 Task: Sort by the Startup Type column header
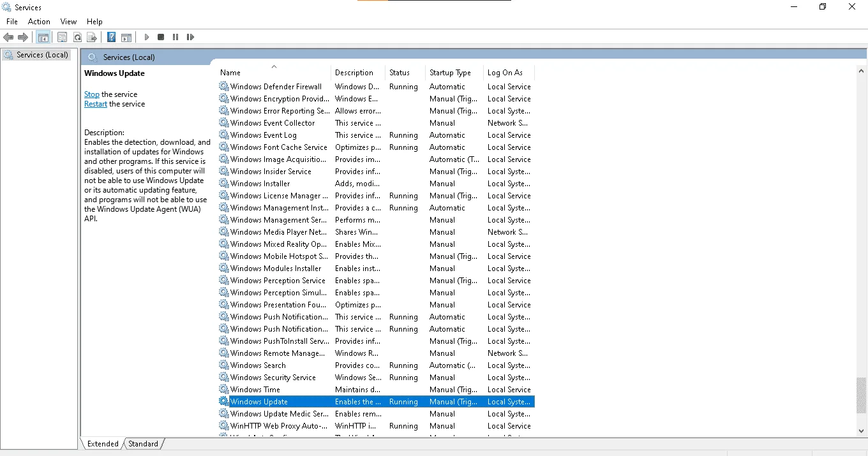[454, 73]
